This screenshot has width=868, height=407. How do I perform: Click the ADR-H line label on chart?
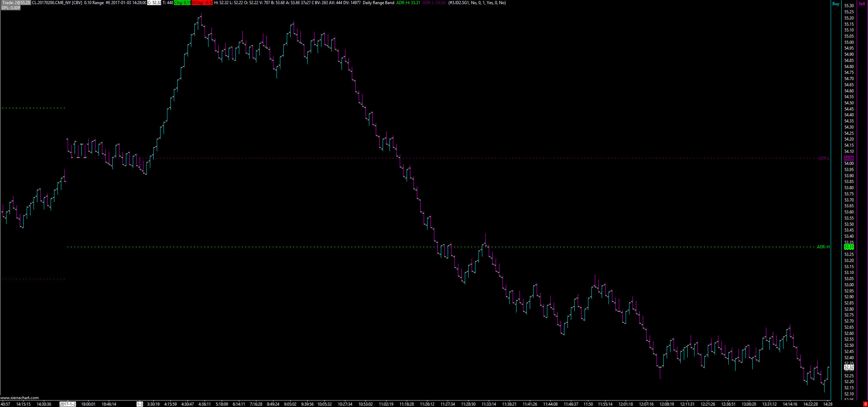click(823, 247)
